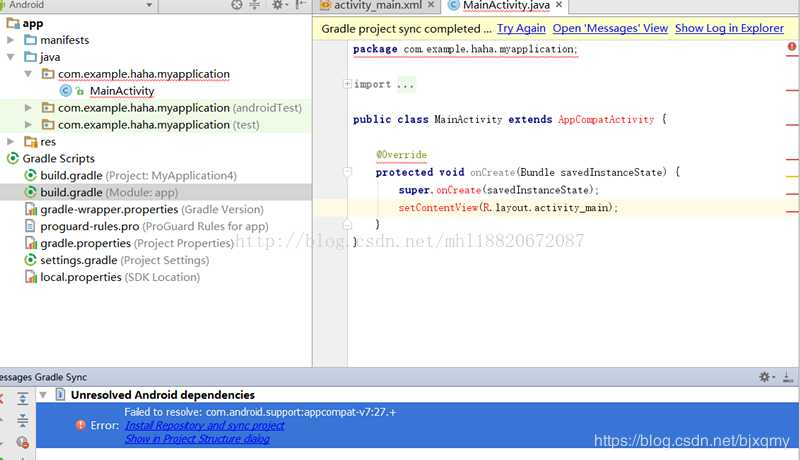Close the MainActivity.java tab

point(559,5)
